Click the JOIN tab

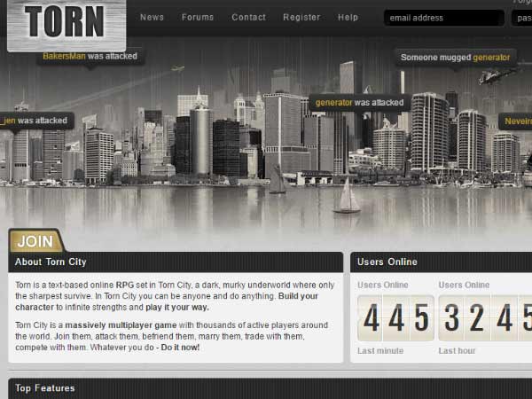click(x=35, y=241)
